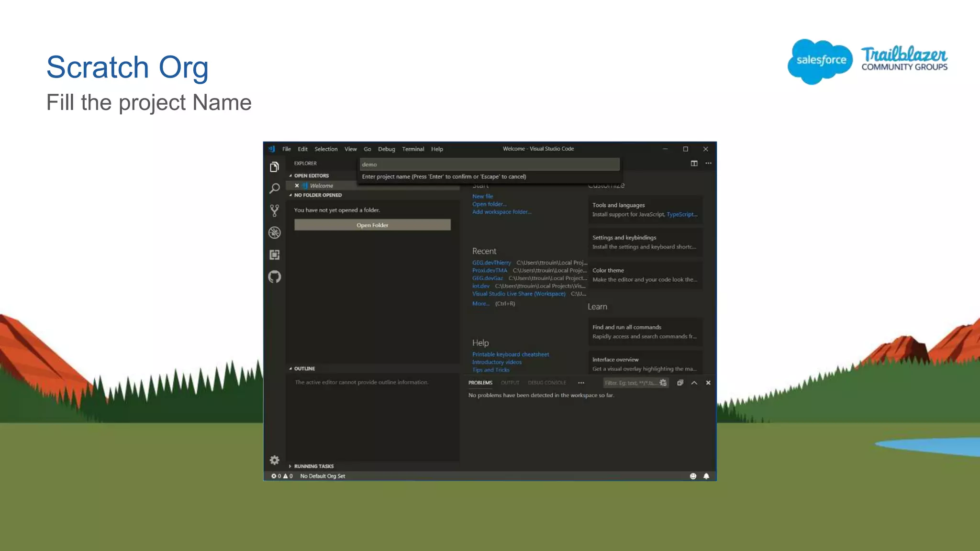
Task: Open recent project iot.dev
Action: pyautogui.click(x=480, y=286)
